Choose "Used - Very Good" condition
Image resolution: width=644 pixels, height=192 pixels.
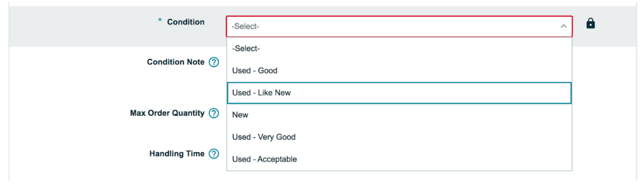(399, 137)
